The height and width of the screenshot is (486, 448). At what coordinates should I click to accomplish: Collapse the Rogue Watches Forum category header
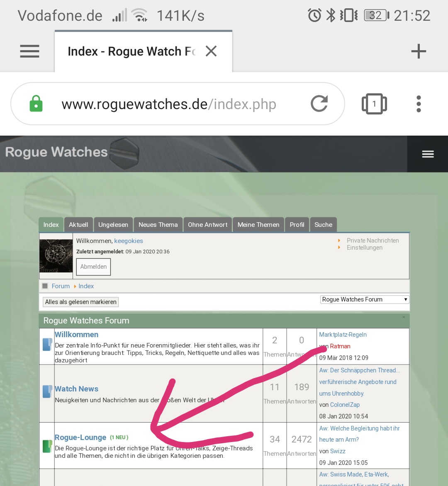[x=404, y=317]
